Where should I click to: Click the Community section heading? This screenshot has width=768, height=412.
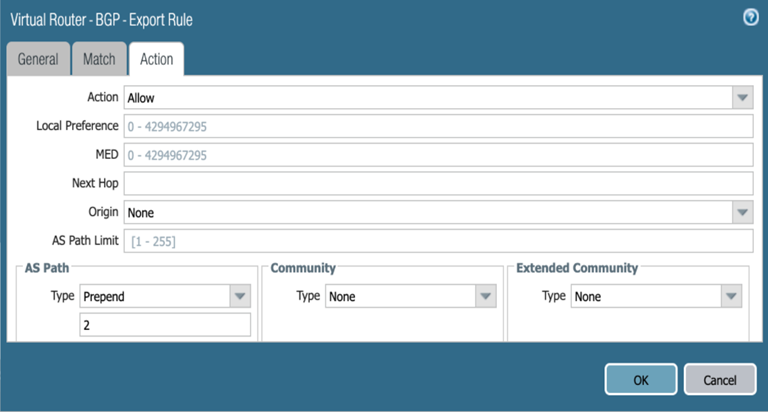point(303,268)
